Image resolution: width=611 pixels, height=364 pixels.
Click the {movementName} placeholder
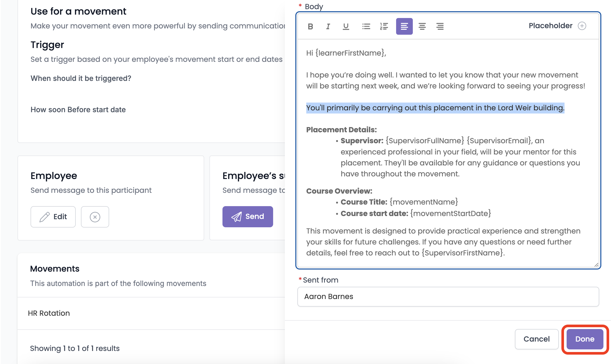(424, 202)
